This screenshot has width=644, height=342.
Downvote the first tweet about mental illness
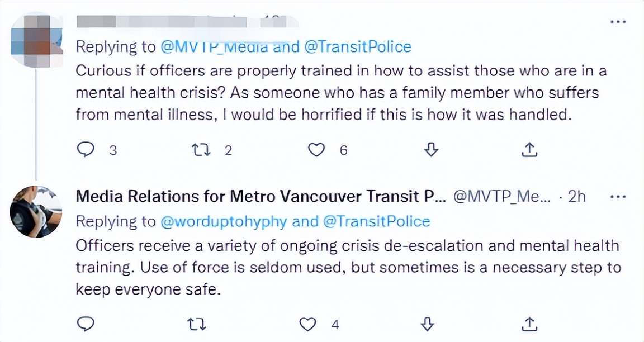pyautogui.click(x=430, y=150)
